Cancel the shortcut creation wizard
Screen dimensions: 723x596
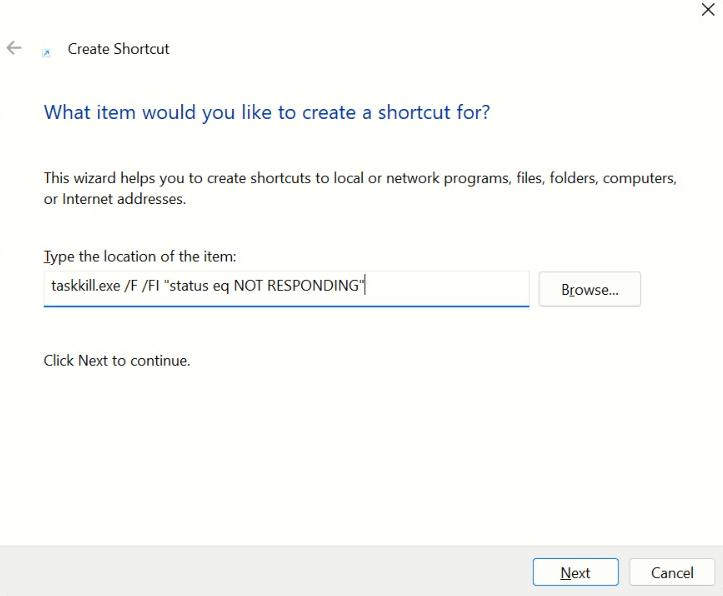pyautogui.click(x=672, y=573)
